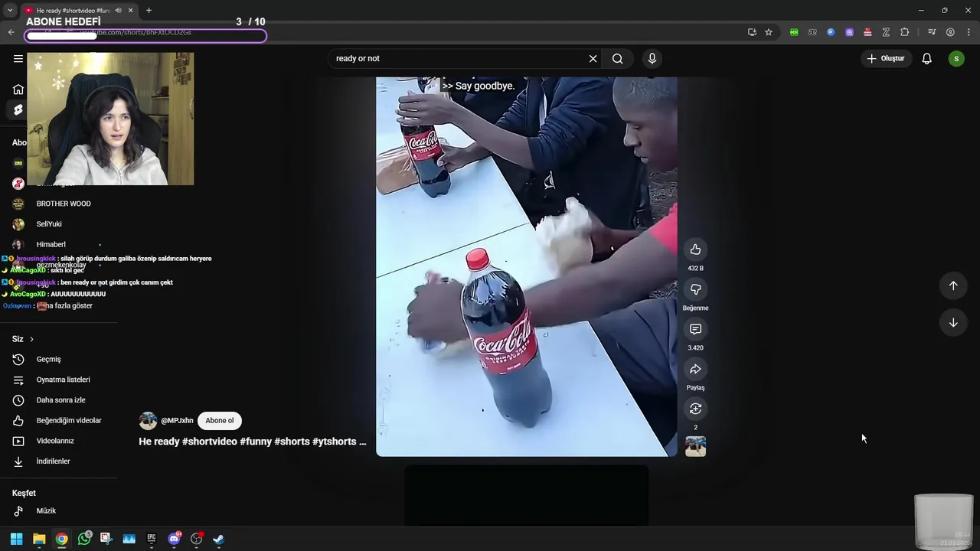Open the #funny hashtag in the title
Image resolution: width=980 pixels, height=551 pixels.
[256, 442]
